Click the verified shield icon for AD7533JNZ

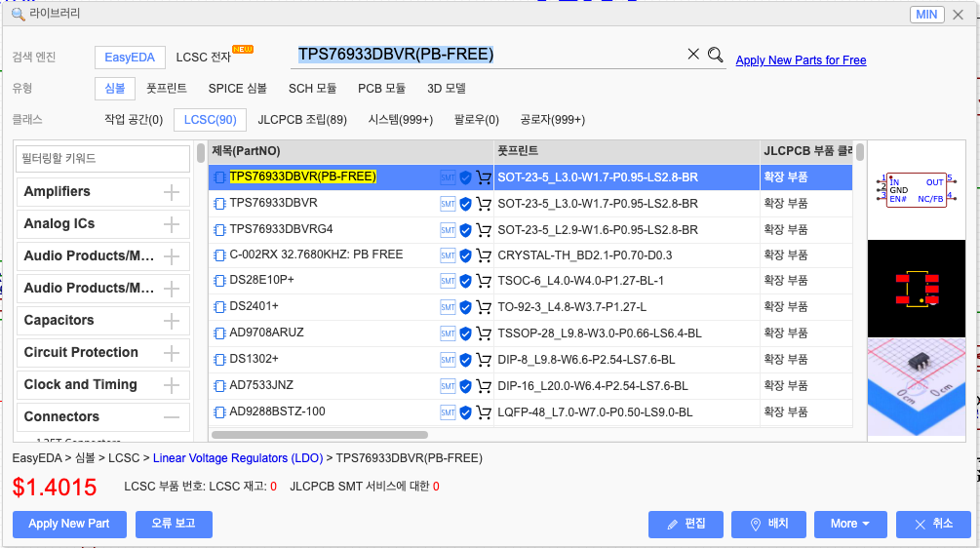465,386
